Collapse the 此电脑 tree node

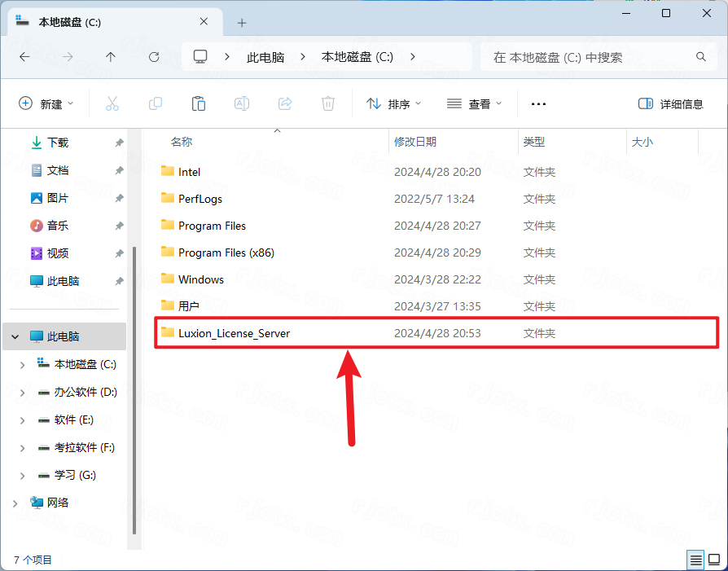[x=15, y=336]
